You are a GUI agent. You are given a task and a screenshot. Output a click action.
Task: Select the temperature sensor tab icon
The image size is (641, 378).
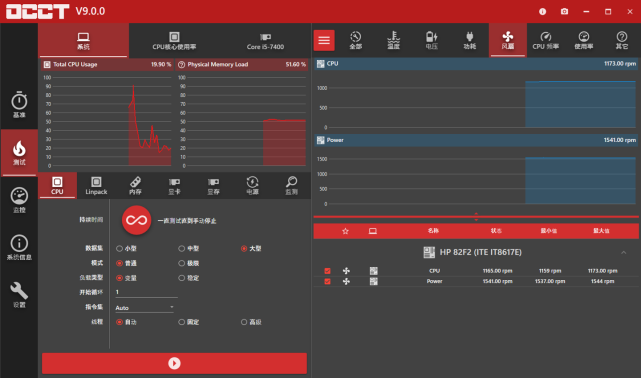coord(393,40)
